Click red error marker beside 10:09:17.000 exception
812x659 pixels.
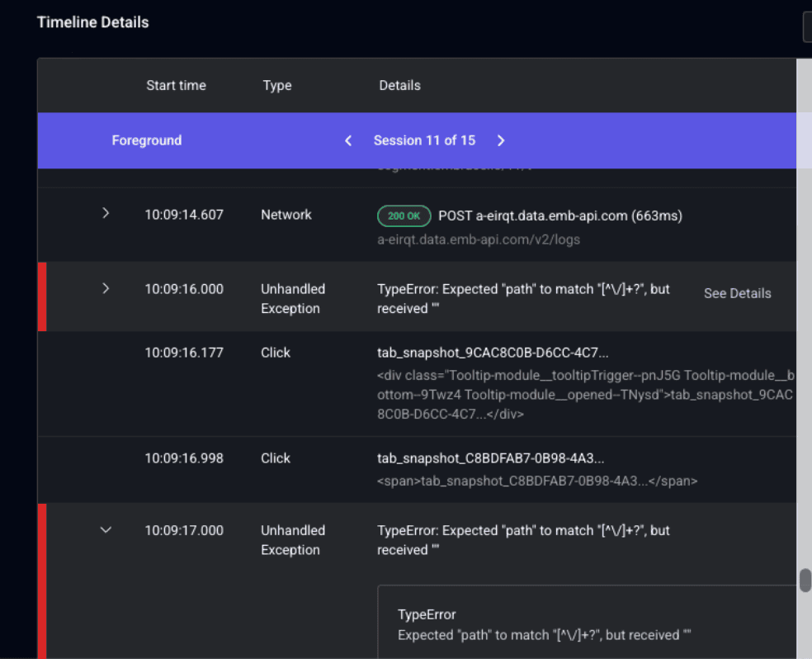[x=41, y=578]
